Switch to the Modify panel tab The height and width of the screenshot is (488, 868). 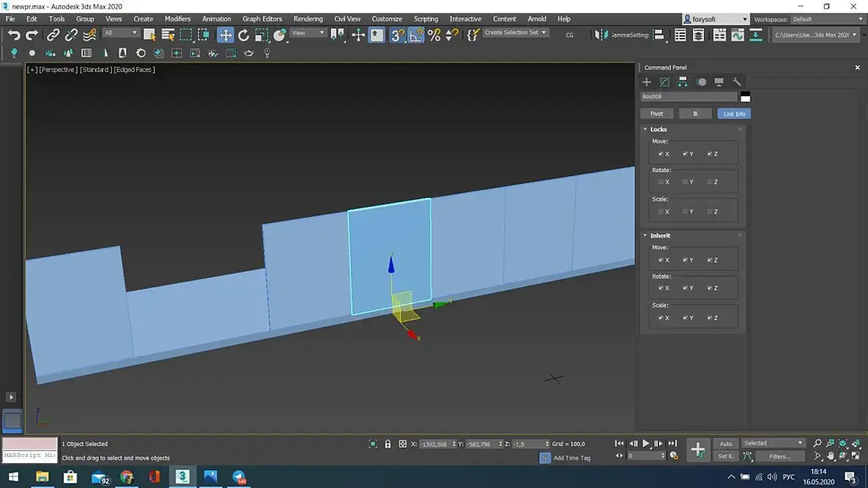coord(664,82)
